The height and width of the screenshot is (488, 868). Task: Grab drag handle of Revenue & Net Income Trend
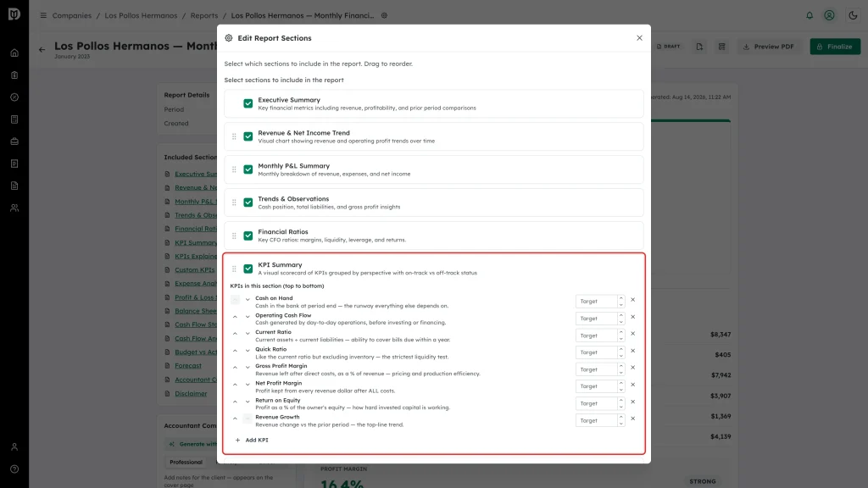point(234,136)
